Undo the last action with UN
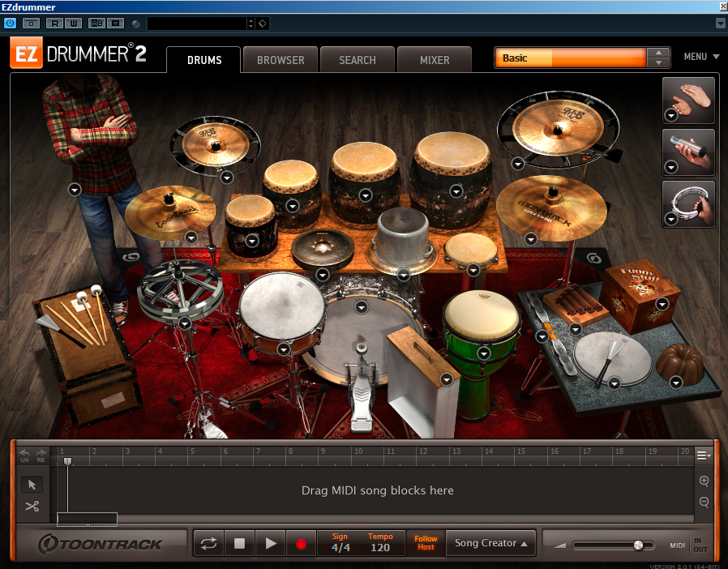Image resolution: width=728 pixels, height=569 pixels. [24, 456]
